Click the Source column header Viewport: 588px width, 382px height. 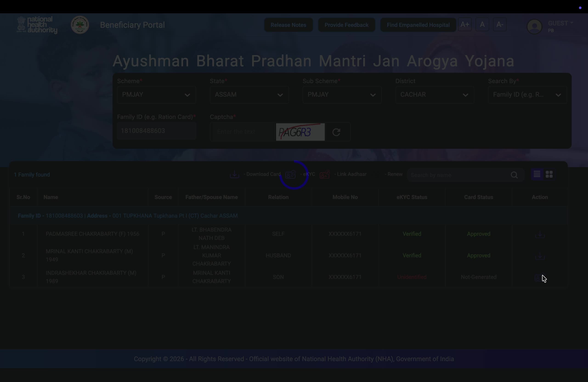pyautogui.click(x=163, y=197)
